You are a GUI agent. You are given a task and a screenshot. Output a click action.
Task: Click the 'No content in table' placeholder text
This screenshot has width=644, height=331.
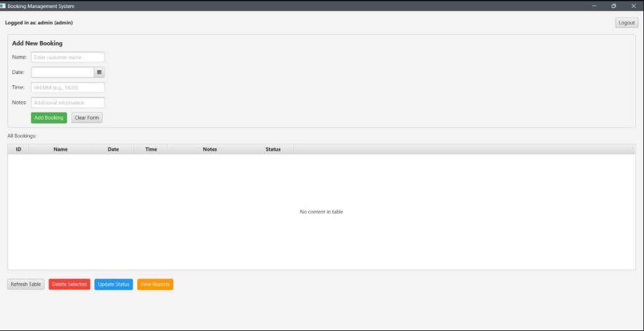tap(321, 212)
